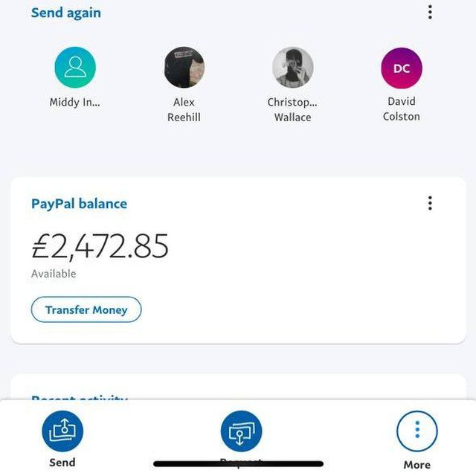
Task: Open the More options circle icon
Action: coord(416,431)
